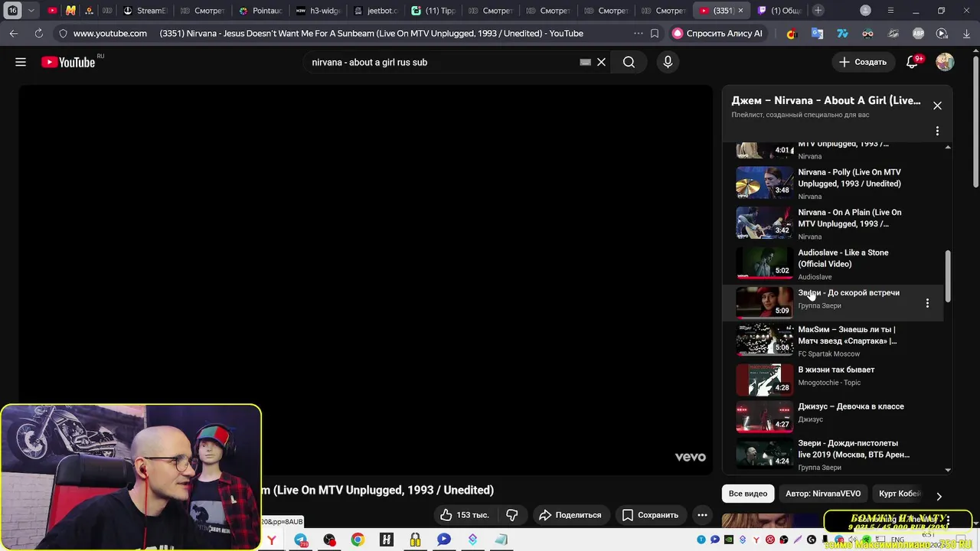Click the black video player area
Image resolution: width=980 pixels, height=551 pixels.
pos(365,279)
